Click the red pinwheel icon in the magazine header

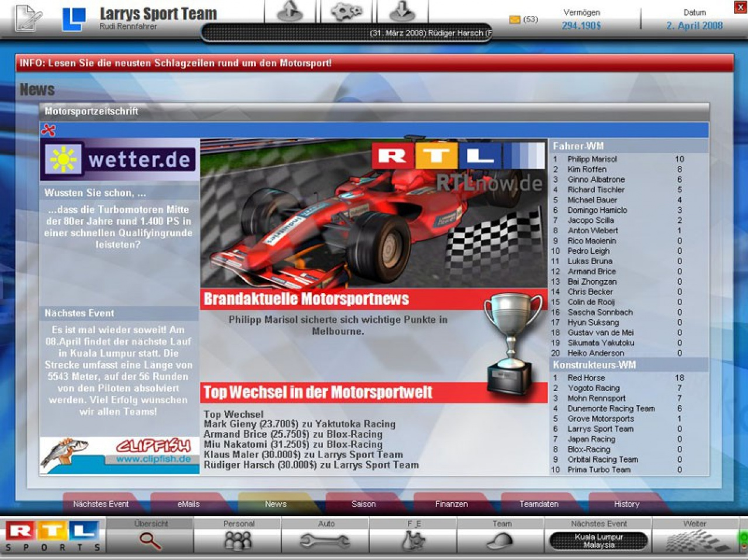[49, 130]
